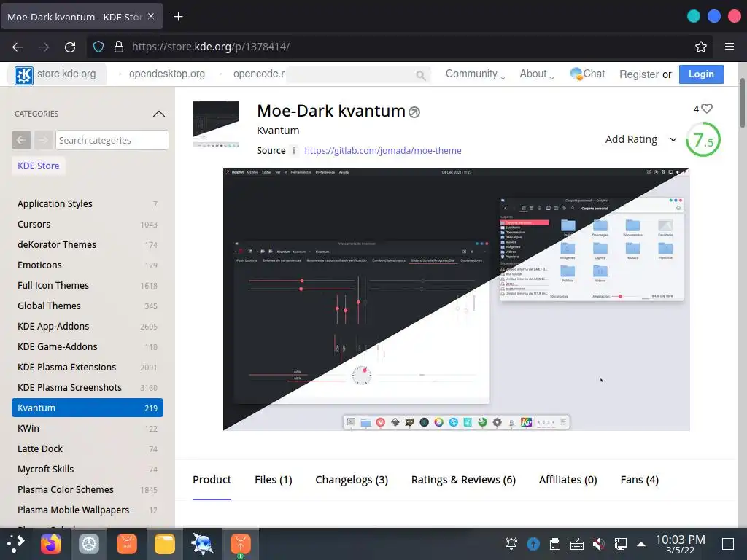Viewport: 747px width, 560px height.
Task: Select Latte Dock category
Action: coord(88,448)
